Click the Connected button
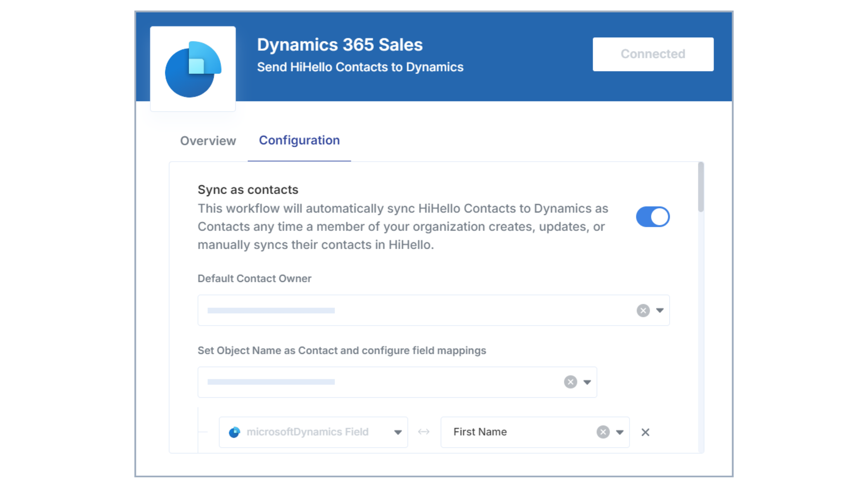868x488 pixels. [x=653, y=54]
